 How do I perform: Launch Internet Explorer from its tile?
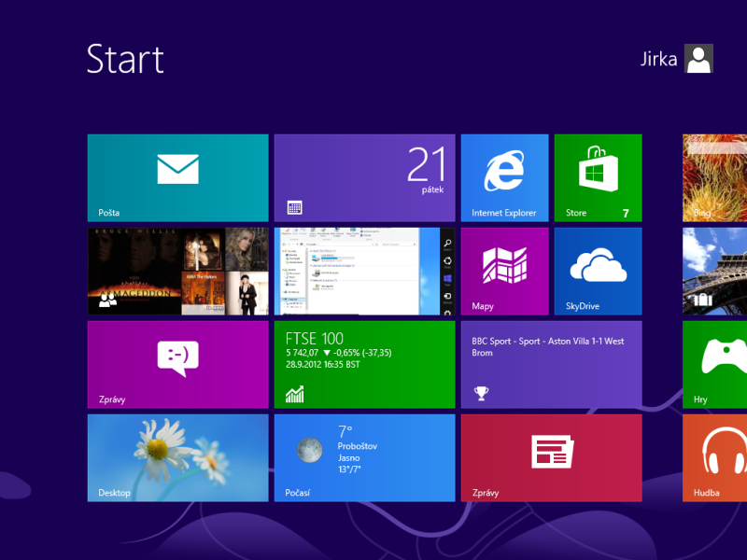click(x=504, y=177)
